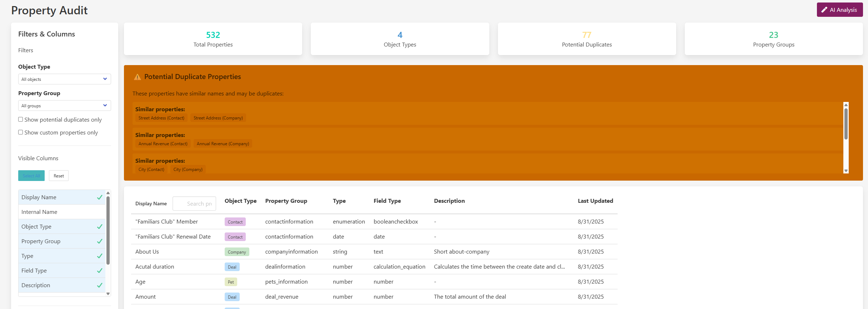
Task: Click the Property Group table column header
Action: tap(286, 201)
